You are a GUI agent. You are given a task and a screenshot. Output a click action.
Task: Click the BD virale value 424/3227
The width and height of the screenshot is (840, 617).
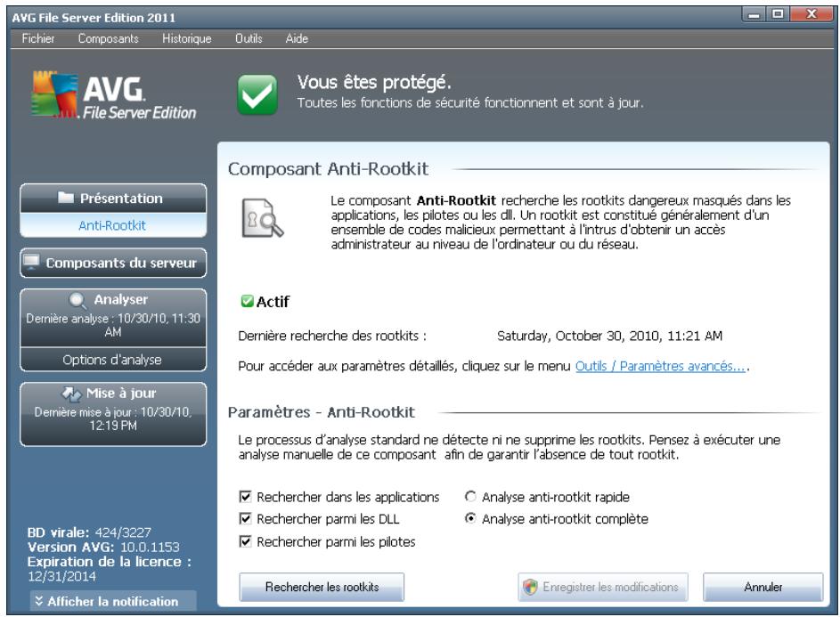(x=123, y=532)
